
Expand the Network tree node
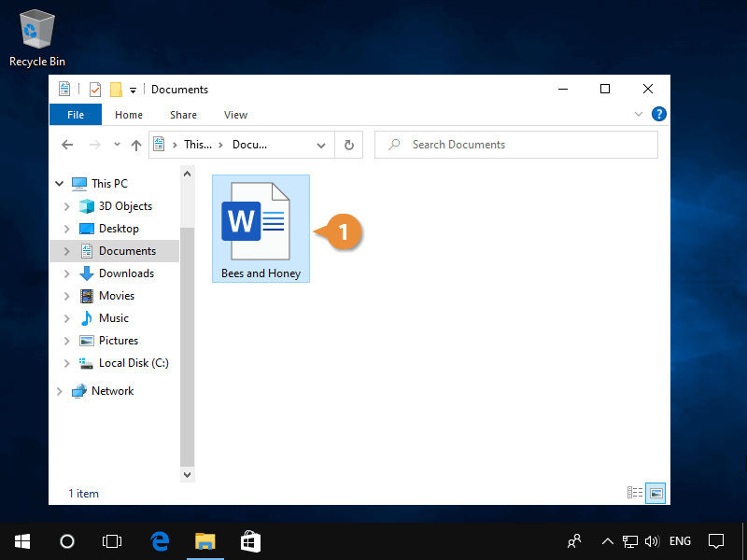click(61, 391)
